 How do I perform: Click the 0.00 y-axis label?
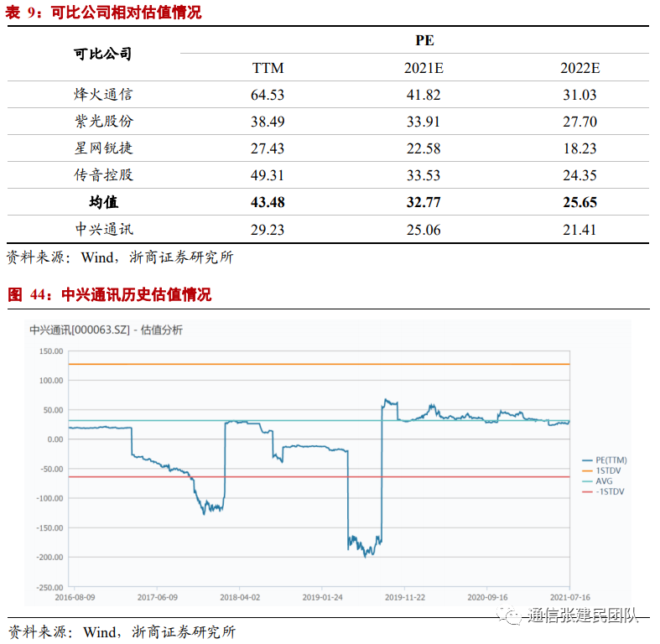[55, 439]
